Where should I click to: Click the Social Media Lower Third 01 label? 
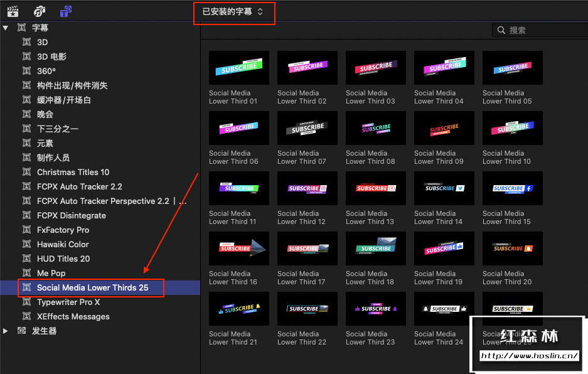[233, 97]
